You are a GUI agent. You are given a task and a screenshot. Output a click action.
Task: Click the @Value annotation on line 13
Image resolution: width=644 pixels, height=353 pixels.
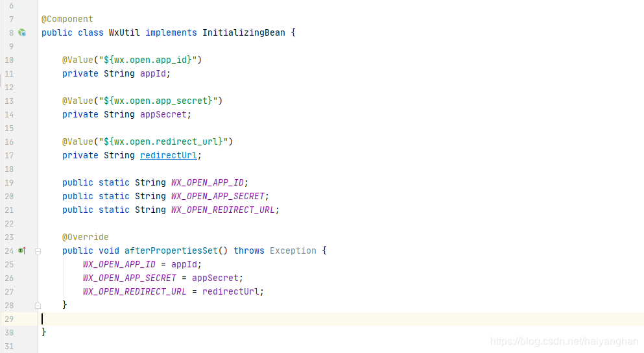point(78,101)
